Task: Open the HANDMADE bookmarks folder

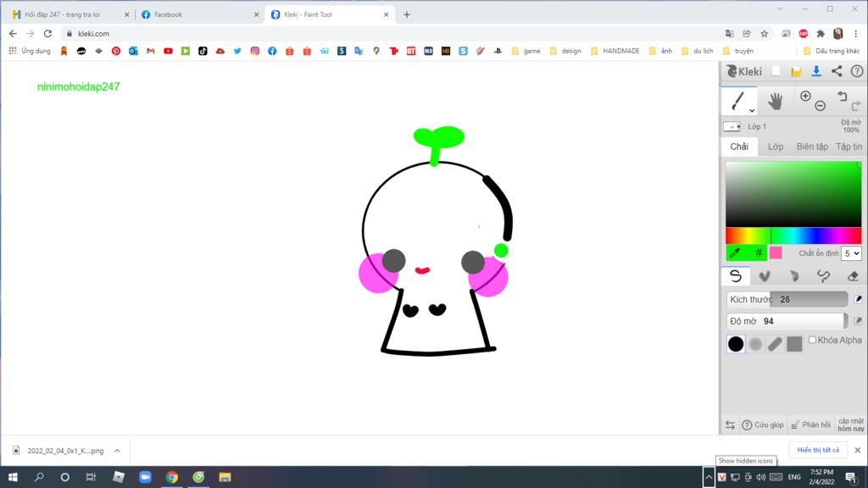Action: click(x=615, y=51)
